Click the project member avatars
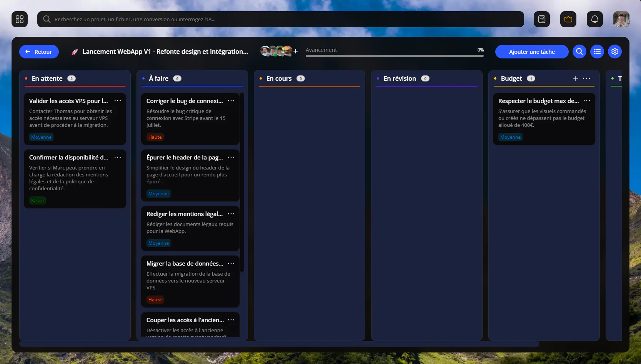The height and width of the screenshot is (364, 641). coord(276,51)
